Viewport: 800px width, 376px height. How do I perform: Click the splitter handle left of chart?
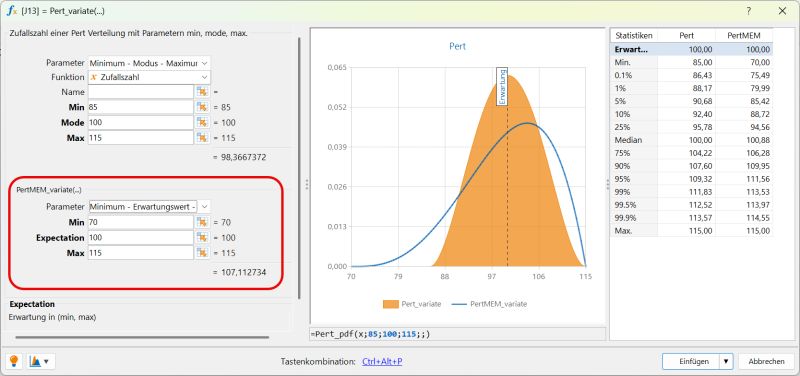click(x=307, y=184)
